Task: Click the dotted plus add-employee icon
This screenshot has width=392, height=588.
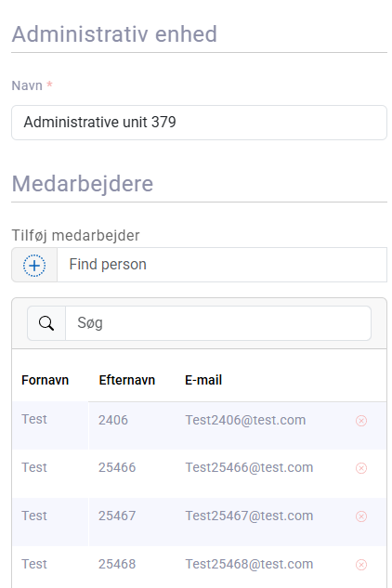Action: coord(34,265)
